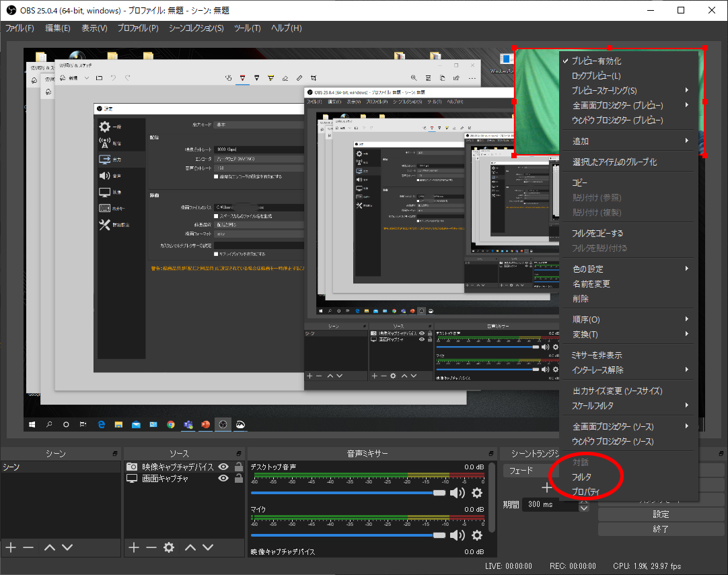Pop out the ソース dock icon
The height and width of the screenshot is (575, 728).
(239, 453)
